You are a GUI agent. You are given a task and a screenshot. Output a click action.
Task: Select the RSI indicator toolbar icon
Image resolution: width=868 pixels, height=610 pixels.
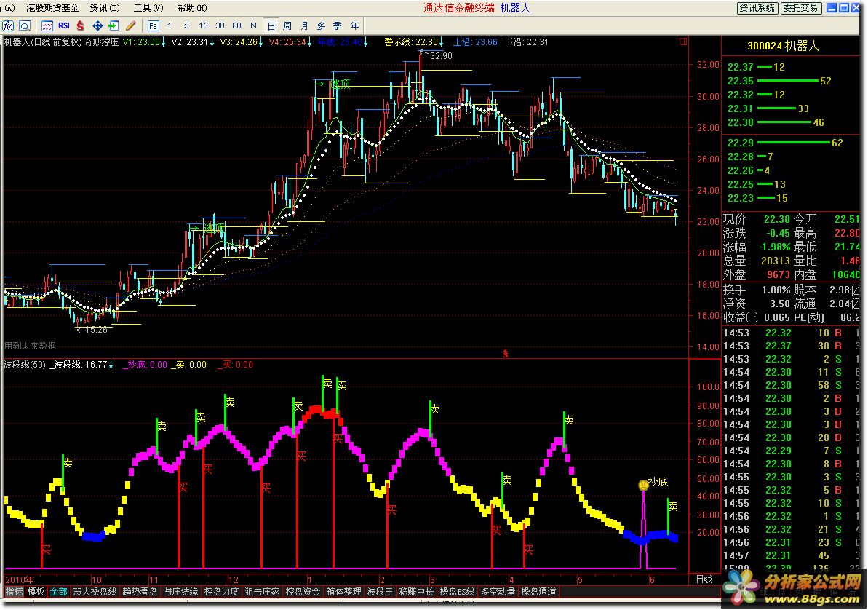pyautogui.click(x=63, y=26)
